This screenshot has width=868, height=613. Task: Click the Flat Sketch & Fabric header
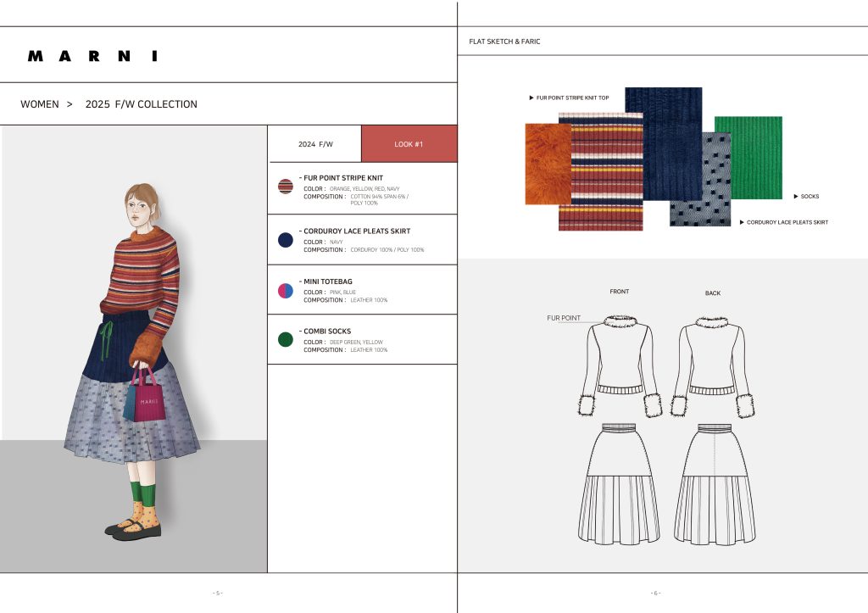coord(504,42)
